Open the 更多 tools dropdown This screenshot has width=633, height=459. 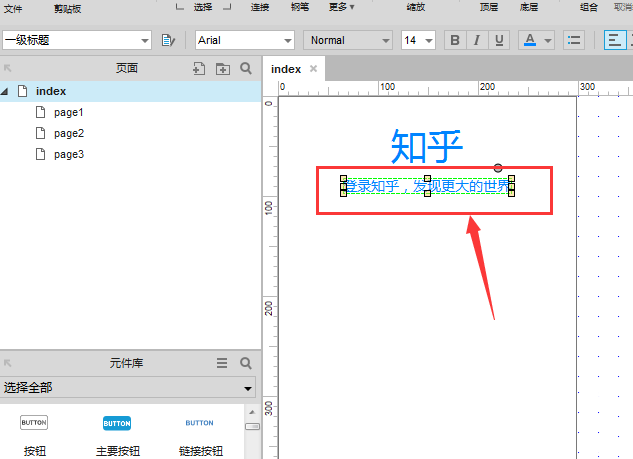tap(342, 7)
